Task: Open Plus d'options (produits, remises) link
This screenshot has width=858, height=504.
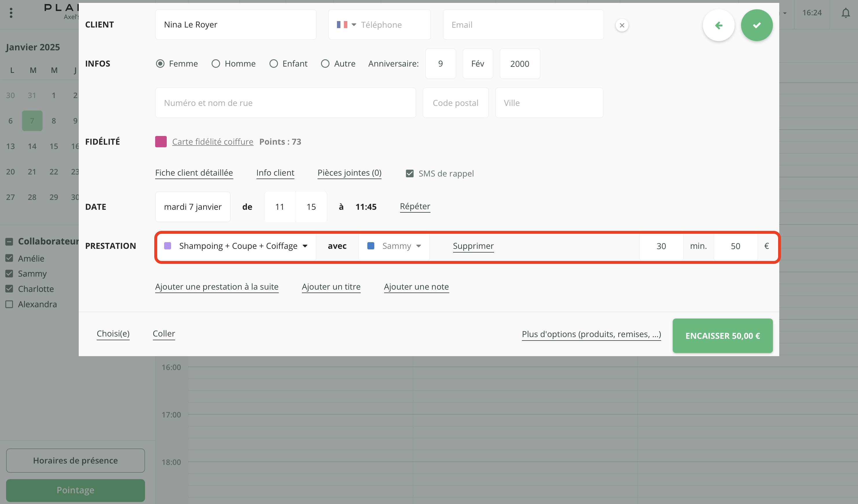Action: click(x=591, y=334)
